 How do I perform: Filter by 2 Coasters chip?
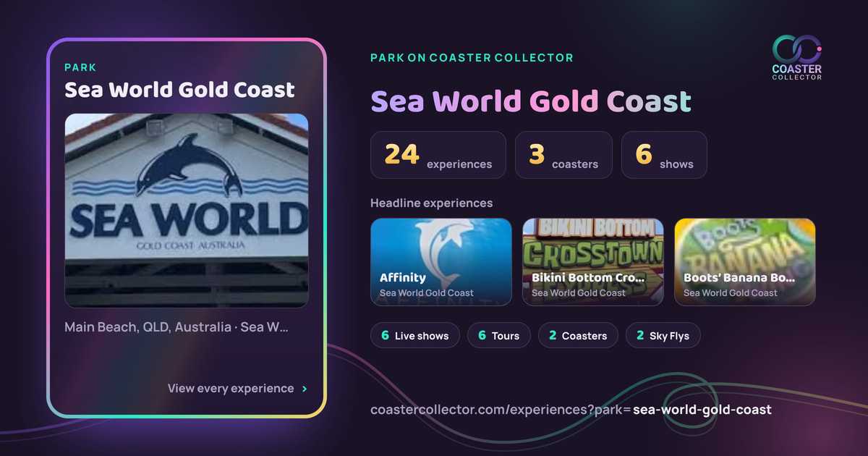pos(578,335)
